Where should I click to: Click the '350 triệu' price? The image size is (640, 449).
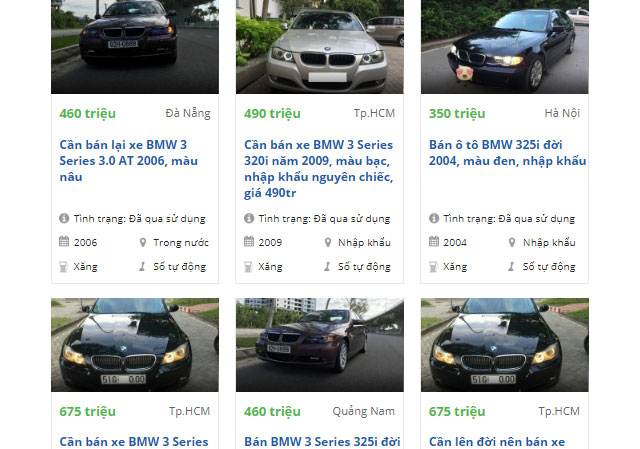coord(457,113)
